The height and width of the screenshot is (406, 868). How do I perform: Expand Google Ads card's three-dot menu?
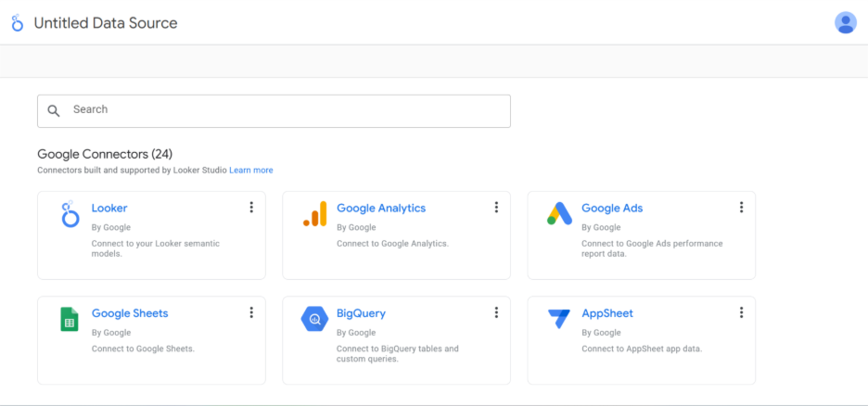(741, 208)
